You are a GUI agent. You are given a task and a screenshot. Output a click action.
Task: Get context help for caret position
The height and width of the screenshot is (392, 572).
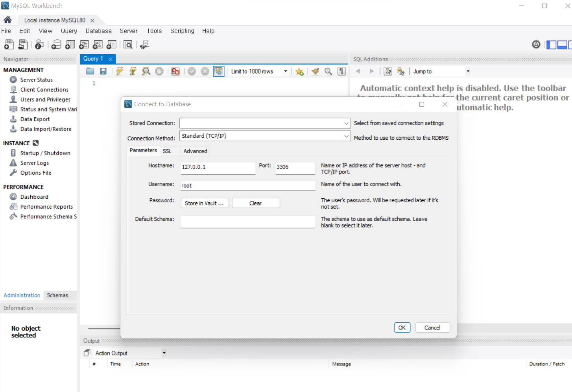388,71
